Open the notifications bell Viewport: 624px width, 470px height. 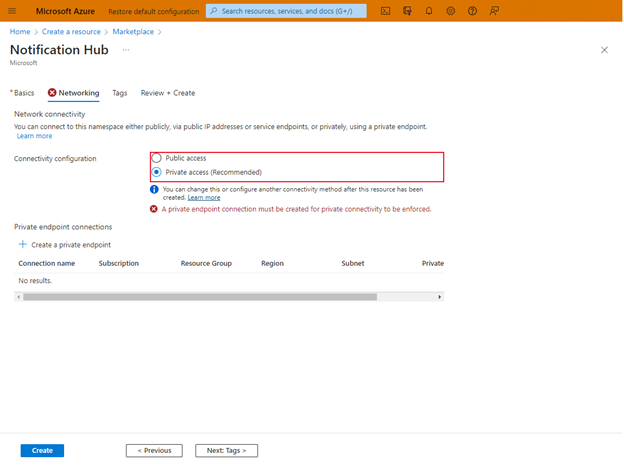(x=429, y=11)
